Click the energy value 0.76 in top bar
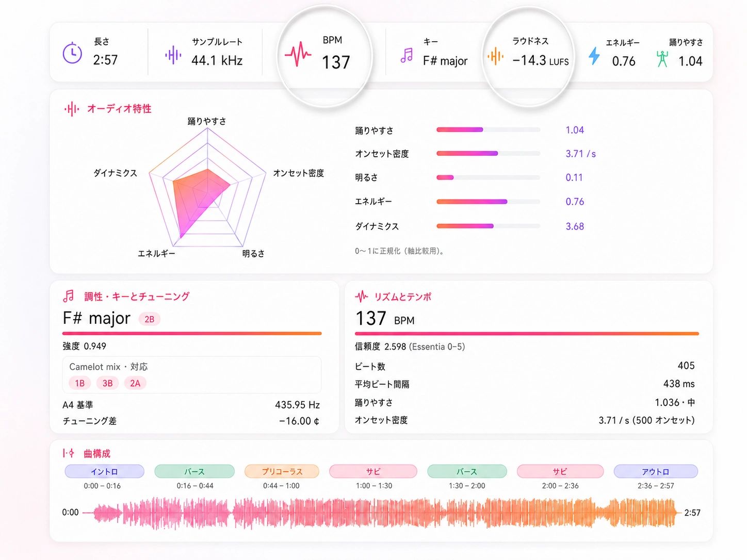 pos(624,61)
